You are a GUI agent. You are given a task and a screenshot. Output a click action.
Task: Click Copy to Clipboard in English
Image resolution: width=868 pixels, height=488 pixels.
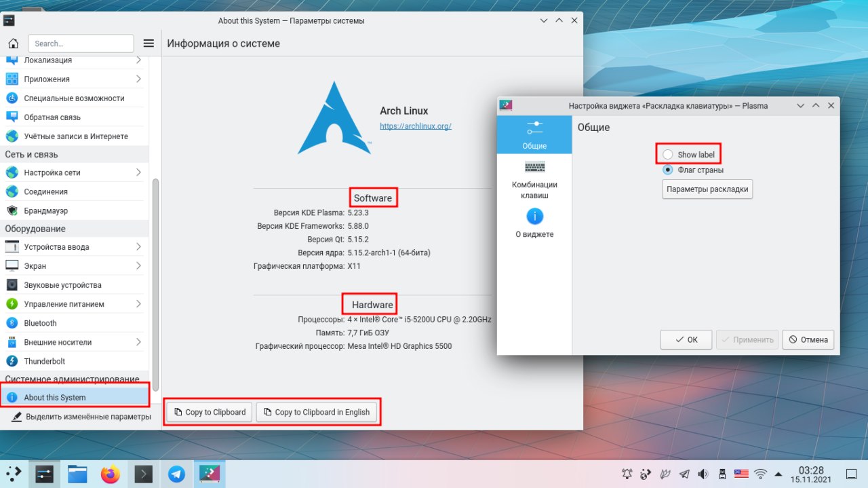316,412
